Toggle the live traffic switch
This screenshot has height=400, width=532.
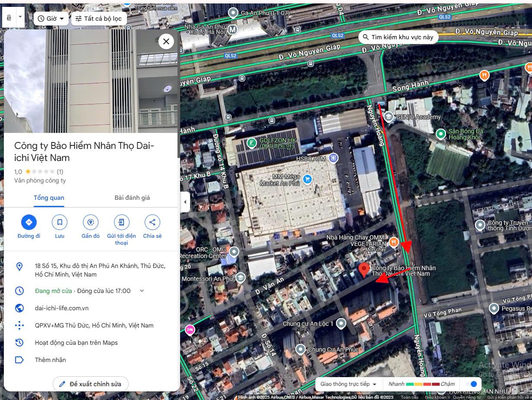pyautogui.click(x=471, y=384)
